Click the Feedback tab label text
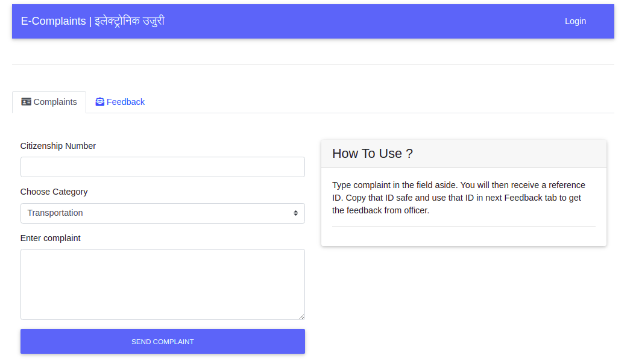The image size is (636, 364). coord(125,101)
